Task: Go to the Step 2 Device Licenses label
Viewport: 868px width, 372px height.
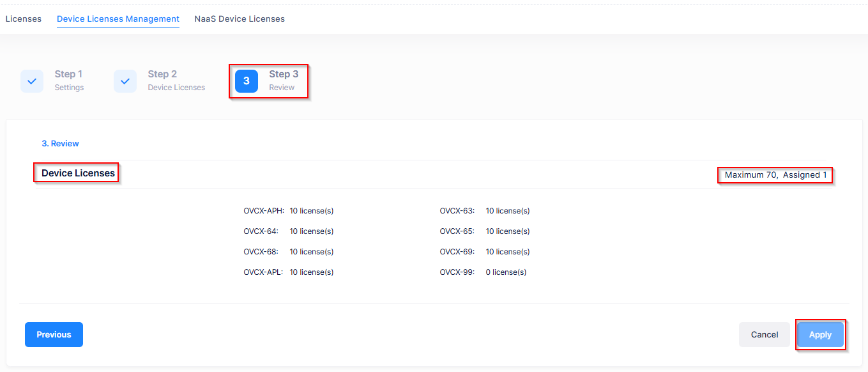Action: click(176, 81)
